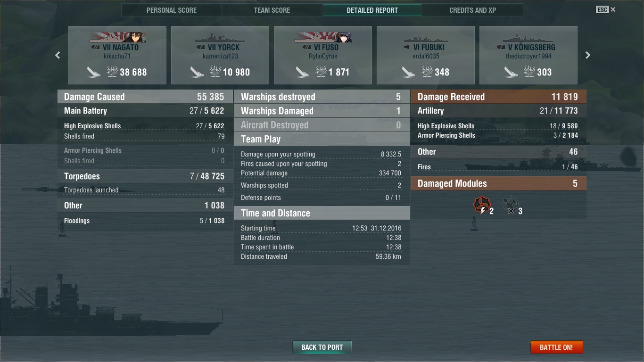
Task: Click the engine damaged module icon
Action: coord(482,206)
